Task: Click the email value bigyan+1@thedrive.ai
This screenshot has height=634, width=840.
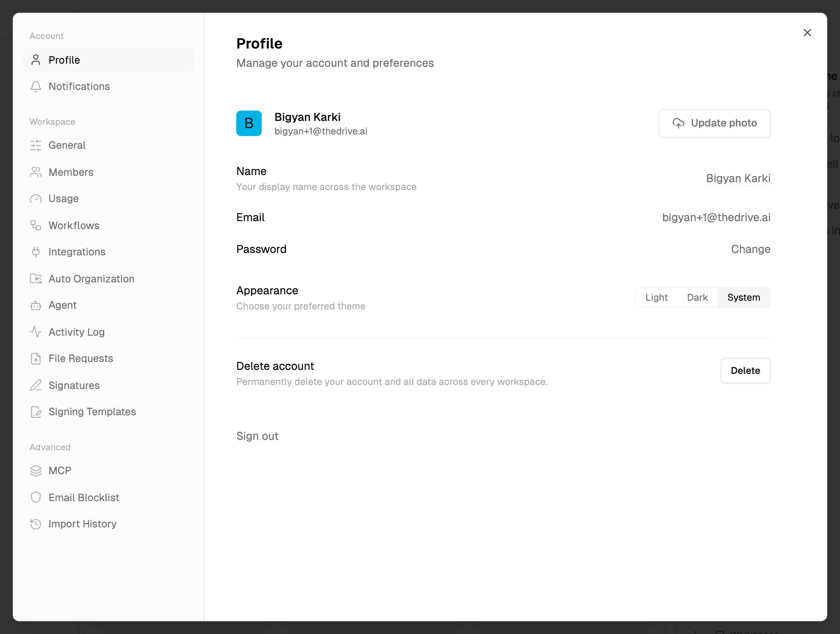Action: coord(716,217)
